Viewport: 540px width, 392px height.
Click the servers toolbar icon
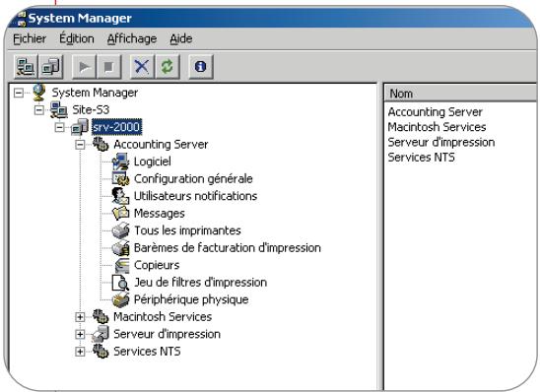50,66
